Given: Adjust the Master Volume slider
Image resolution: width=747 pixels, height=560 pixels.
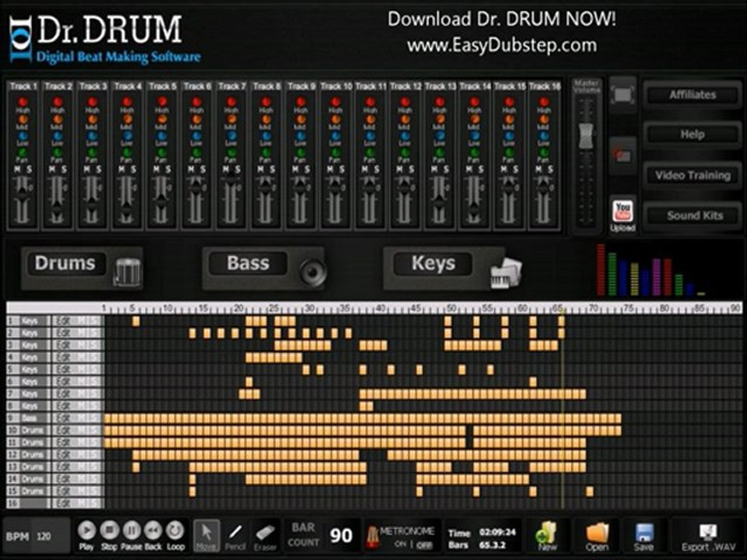Looking at the screenshot, I should click(586, 135).
